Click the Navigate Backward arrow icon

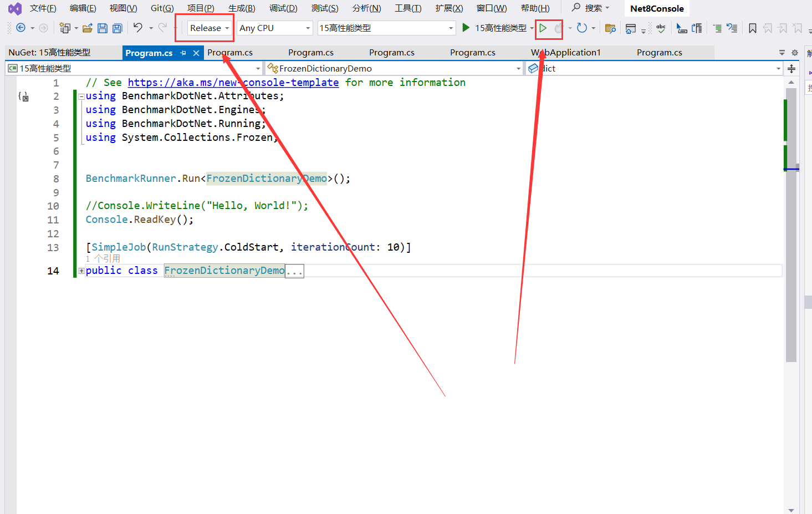point(21,28)
